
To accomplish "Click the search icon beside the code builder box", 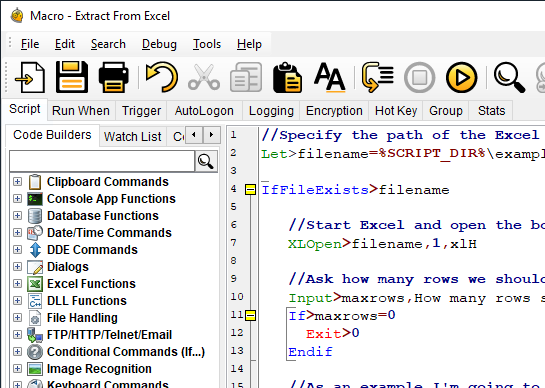I will tap(206, 161).
